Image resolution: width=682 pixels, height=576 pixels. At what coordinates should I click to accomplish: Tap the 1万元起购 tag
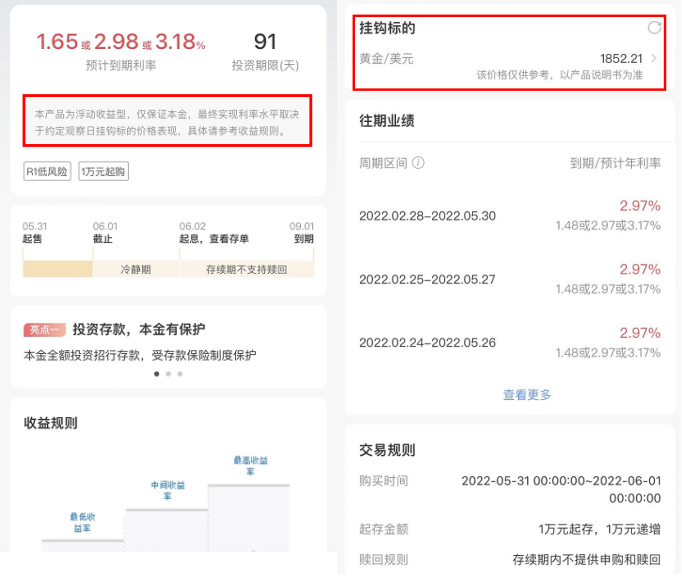pyautogui.click(x=103, y=171)
